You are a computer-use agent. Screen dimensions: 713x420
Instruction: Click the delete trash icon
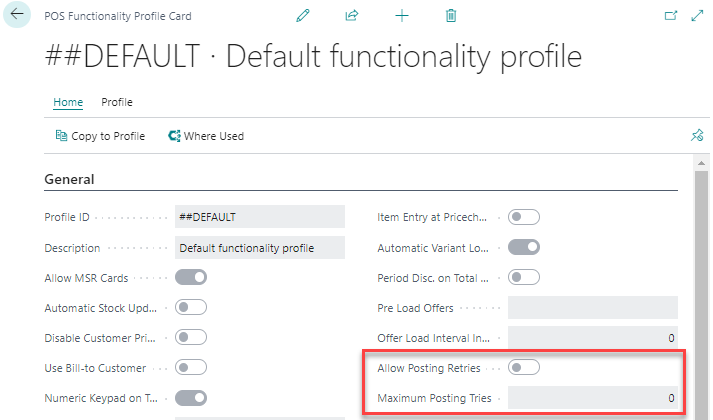[x=451, y=16]
